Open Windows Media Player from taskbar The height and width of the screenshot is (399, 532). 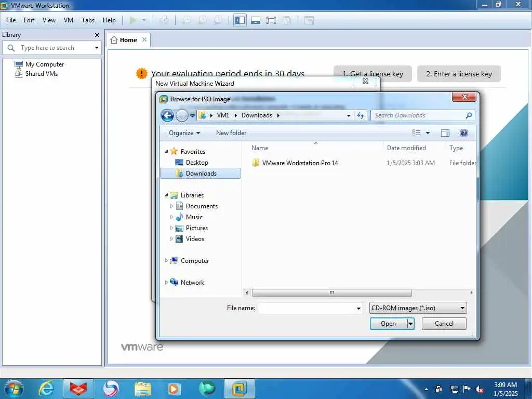tap(174, 389)
